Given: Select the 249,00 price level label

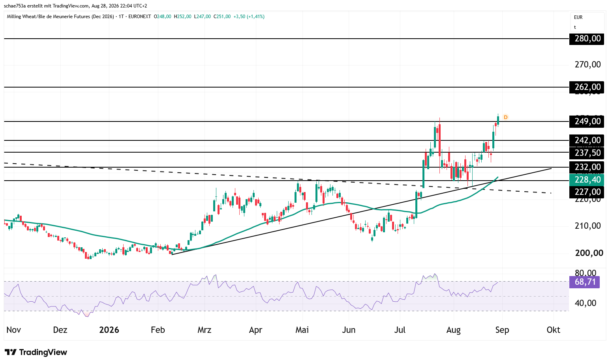Looking at the screenshot, I should (x=587, y=121).
